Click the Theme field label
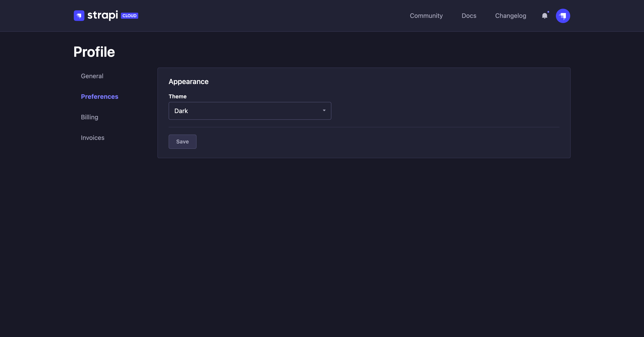Image resolution: width=644 pixels, height=337 pixels. coord(178,96)
